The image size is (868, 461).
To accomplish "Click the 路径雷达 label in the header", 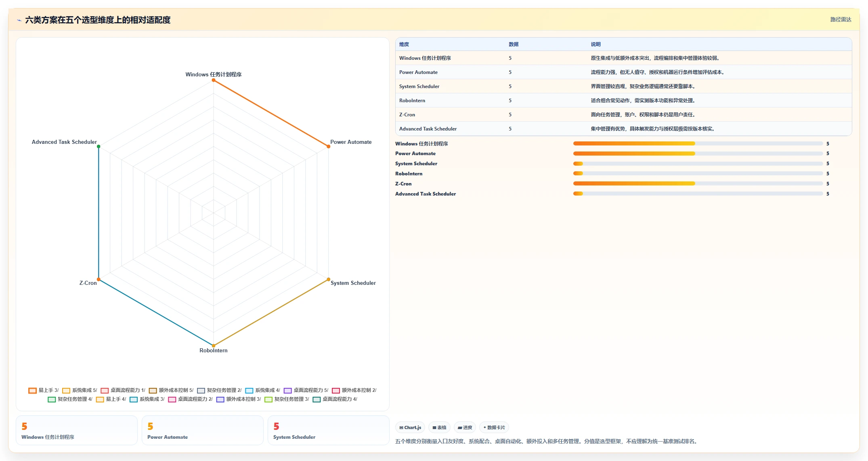I will point(841,19).
